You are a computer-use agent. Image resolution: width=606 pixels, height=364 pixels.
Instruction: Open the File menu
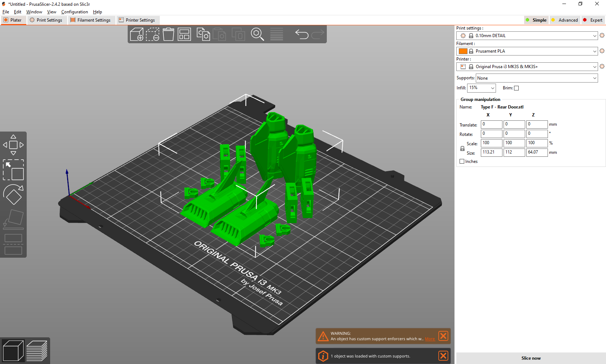6,12
